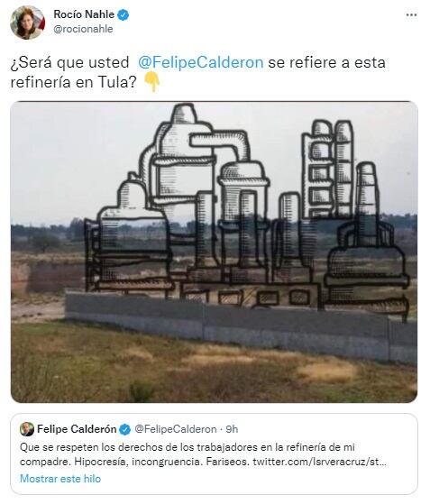Open the Rocío Nahle display name
This screenshot has width=430, height=504.
(x=84, y=14)
